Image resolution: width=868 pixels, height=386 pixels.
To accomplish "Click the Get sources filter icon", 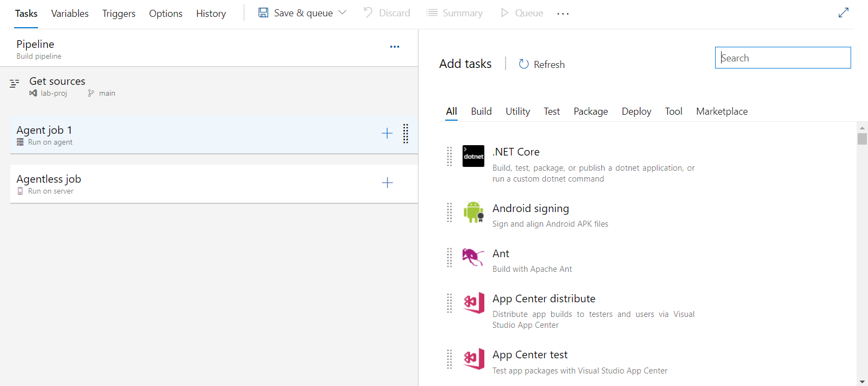I will point(15,83).
